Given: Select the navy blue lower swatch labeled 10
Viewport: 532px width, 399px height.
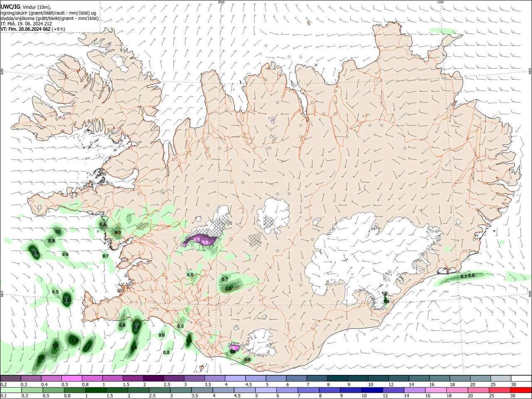Looking at the screenshot, I should [372, 390].
